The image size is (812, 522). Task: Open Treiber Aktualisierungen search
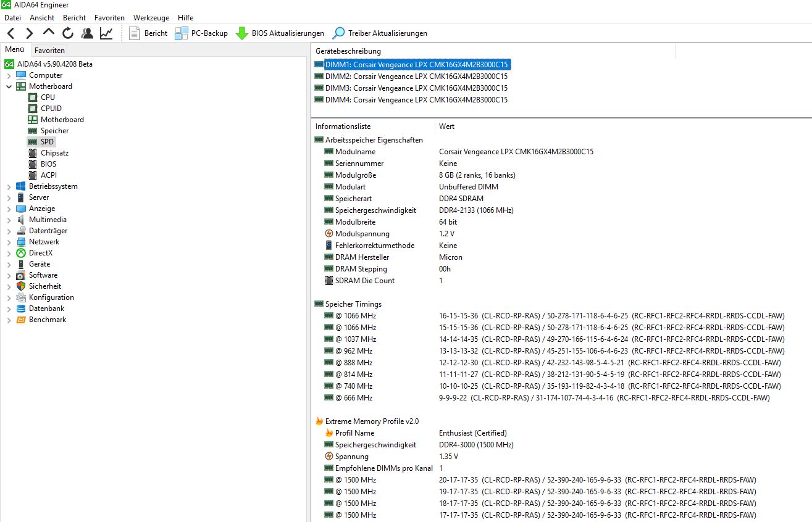tap(380, 33)
